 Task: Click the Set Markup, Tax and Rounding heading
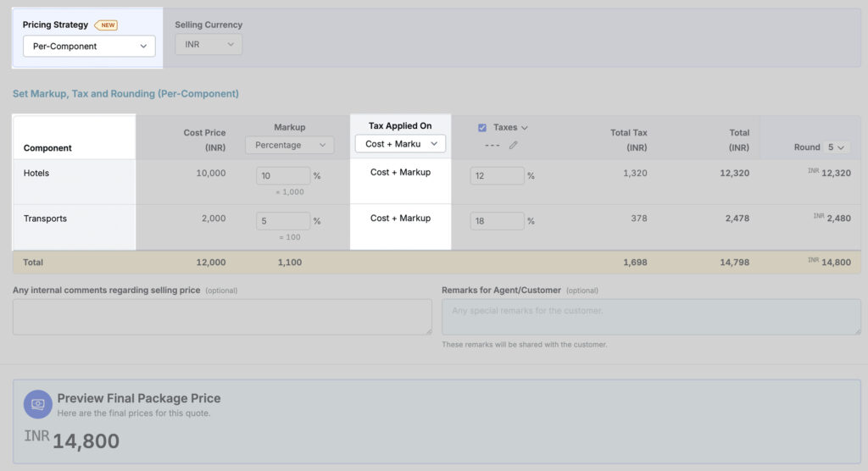click(125, 93)
